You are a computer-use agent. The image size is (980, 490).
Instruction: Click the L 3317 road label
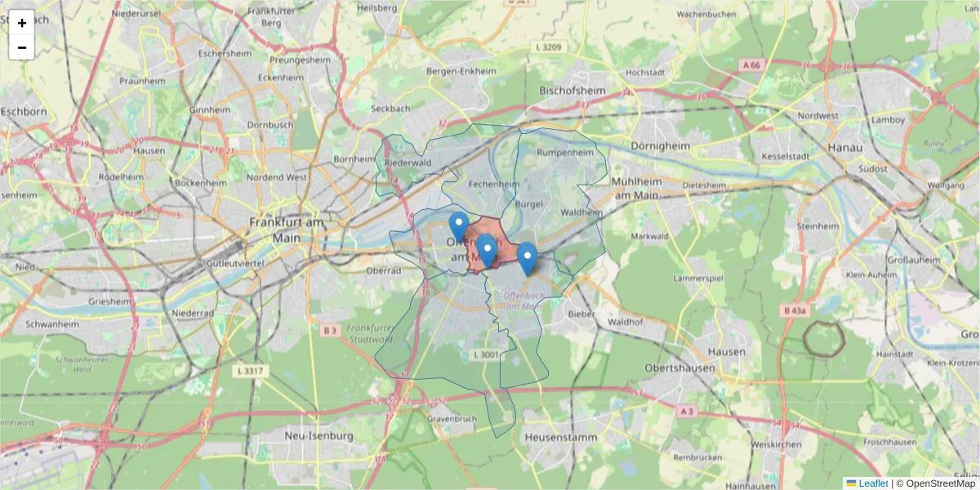(250, 372)
